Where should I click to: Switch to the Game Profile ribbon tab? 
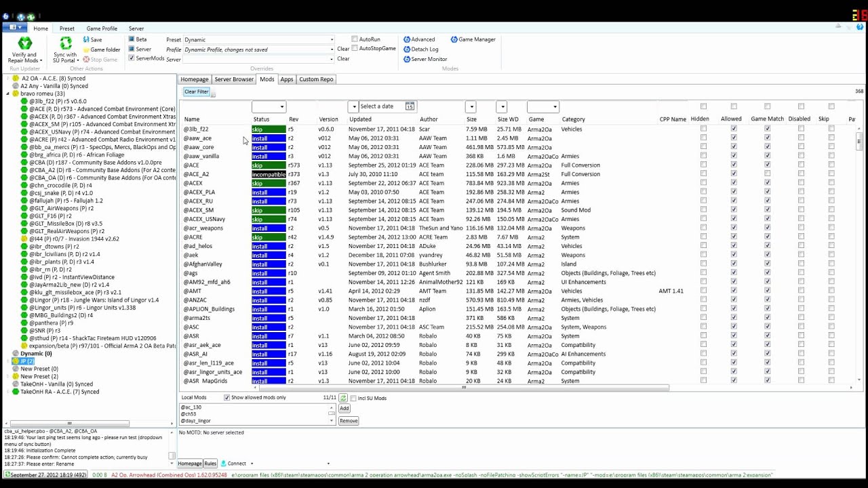[x=102, y=28]
